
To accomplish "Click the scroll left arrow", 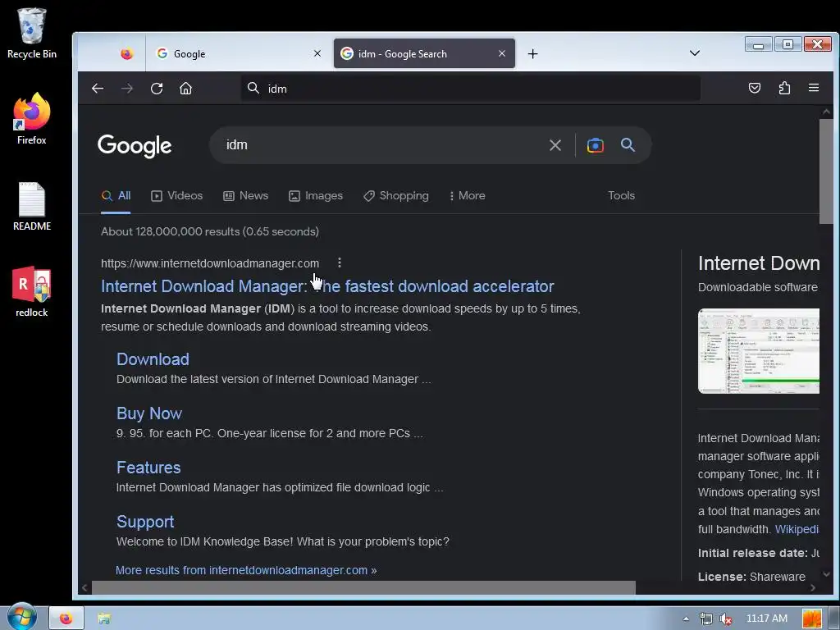I will [84, 587].
